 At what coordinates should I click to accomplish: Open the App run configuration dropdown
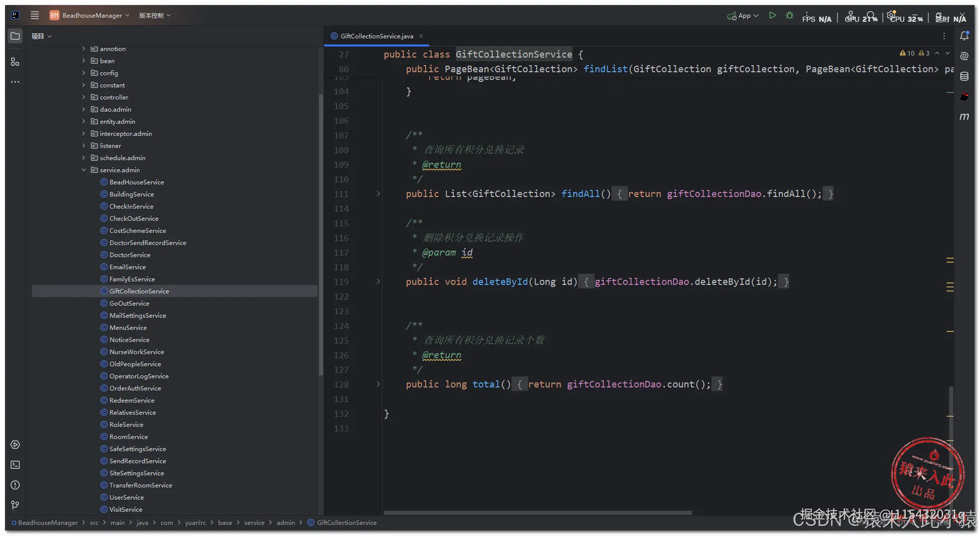coord(743,16)
